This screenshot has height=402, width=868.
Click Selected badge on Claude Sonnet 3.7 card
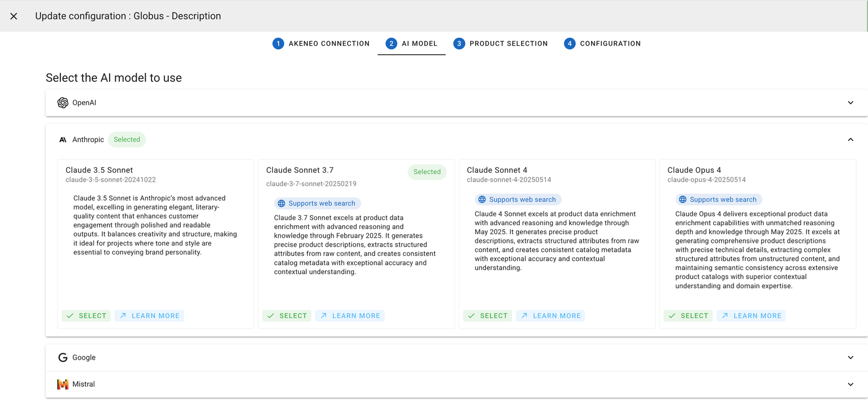coord(427,172)
